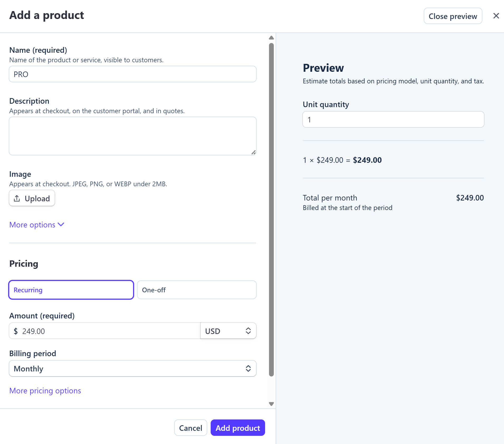Open the USD currency dropdown
This screenshot has width=504, height=444.
click(228, 331)
